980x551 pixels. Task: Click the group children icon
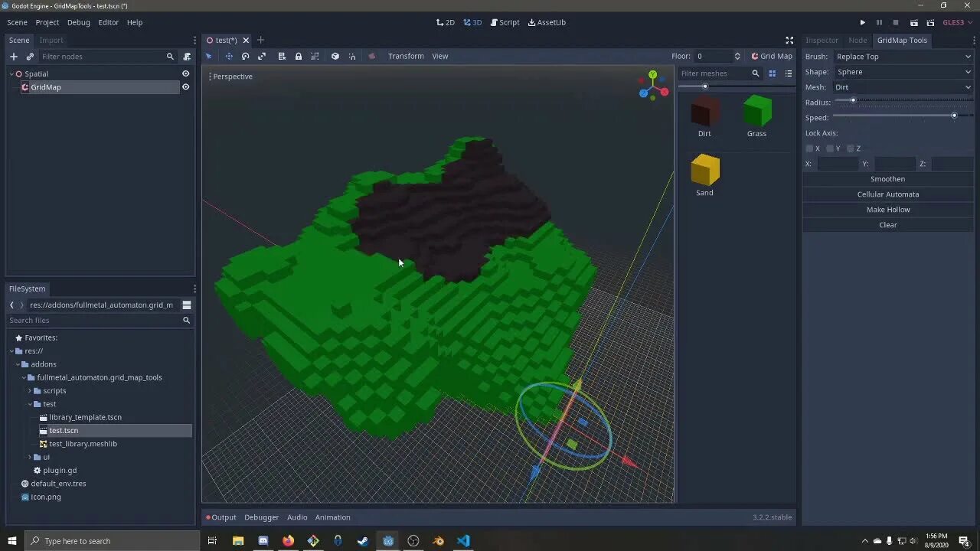(315, 56)
